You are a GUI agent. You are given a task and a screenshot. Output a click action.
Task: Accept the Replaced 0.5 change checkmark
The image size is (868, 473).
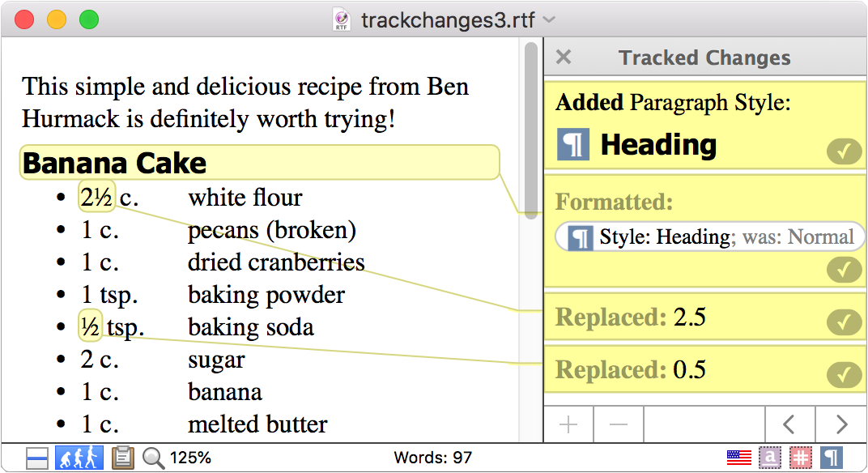pyautogui.click(x=844, y=375)
